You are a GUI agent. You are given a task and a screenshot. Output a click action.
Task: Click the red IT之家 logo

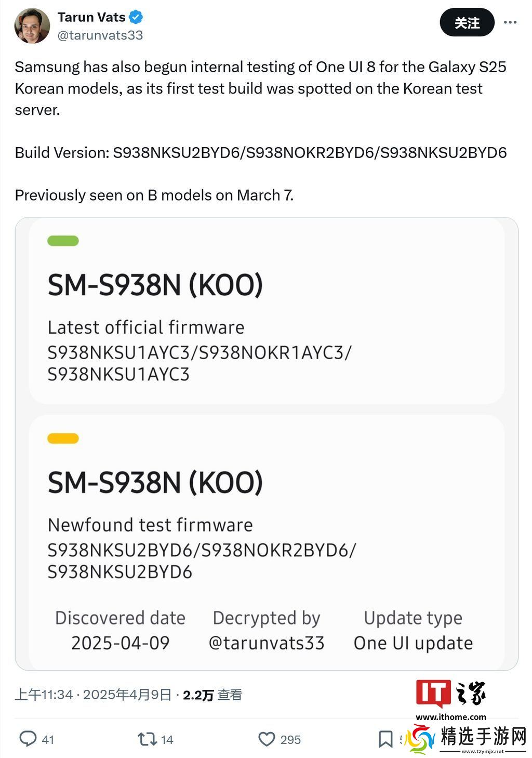tap(433, 694)
